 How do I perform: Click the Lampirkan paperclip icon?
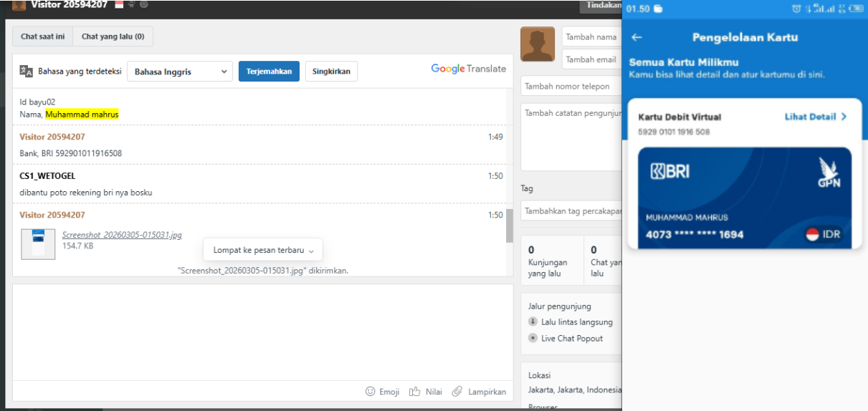(x=457, y=392)
